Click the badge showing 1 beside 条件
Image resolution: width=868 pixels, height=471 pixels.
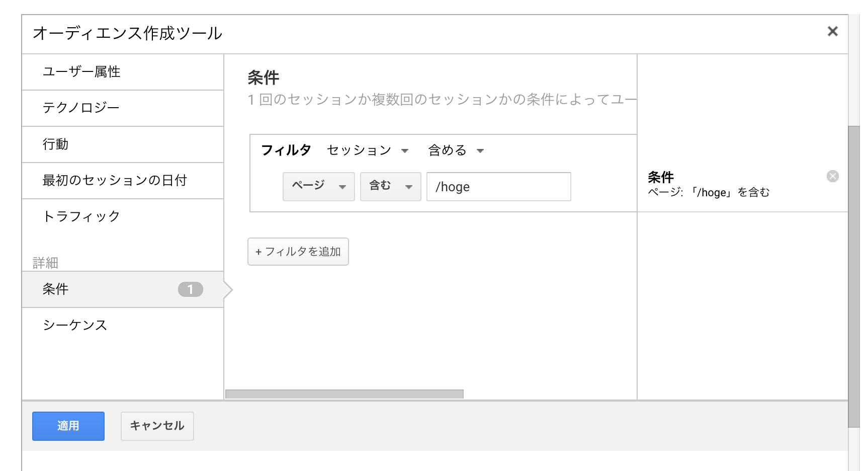click(x=190, y=289)
